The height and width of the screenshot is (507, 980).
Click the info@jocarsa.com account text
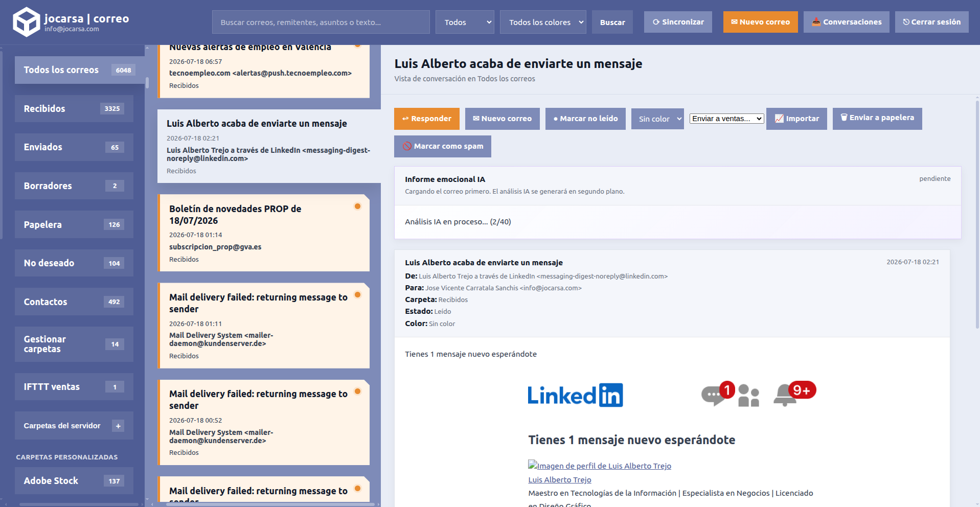72,29
